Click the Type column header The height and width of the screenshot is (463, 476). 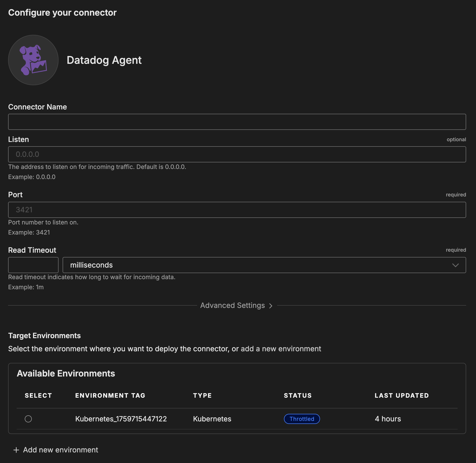202,395
